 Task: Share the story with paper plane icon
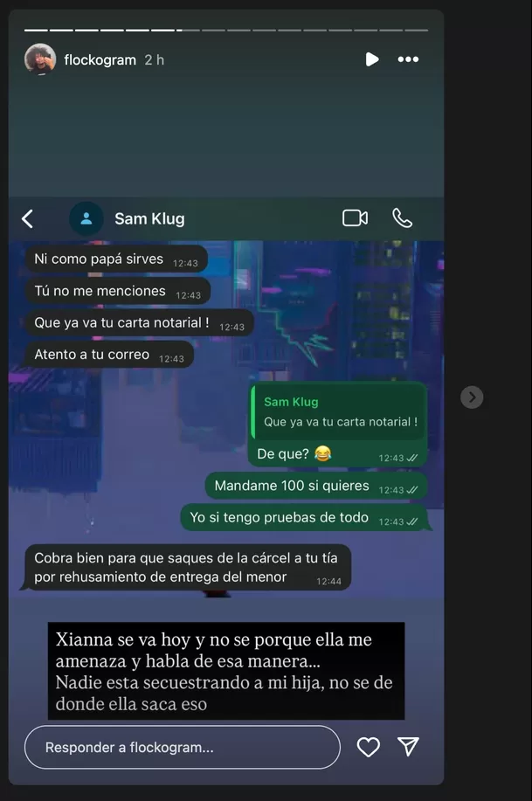click(x=408, y=747)
